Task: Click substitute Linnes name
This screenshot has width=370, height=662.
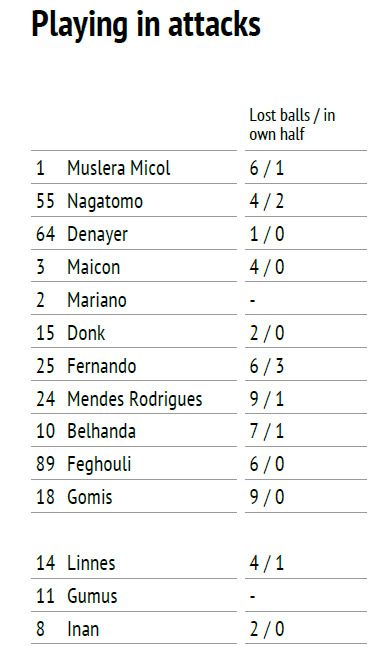Action: coord(91,564)
